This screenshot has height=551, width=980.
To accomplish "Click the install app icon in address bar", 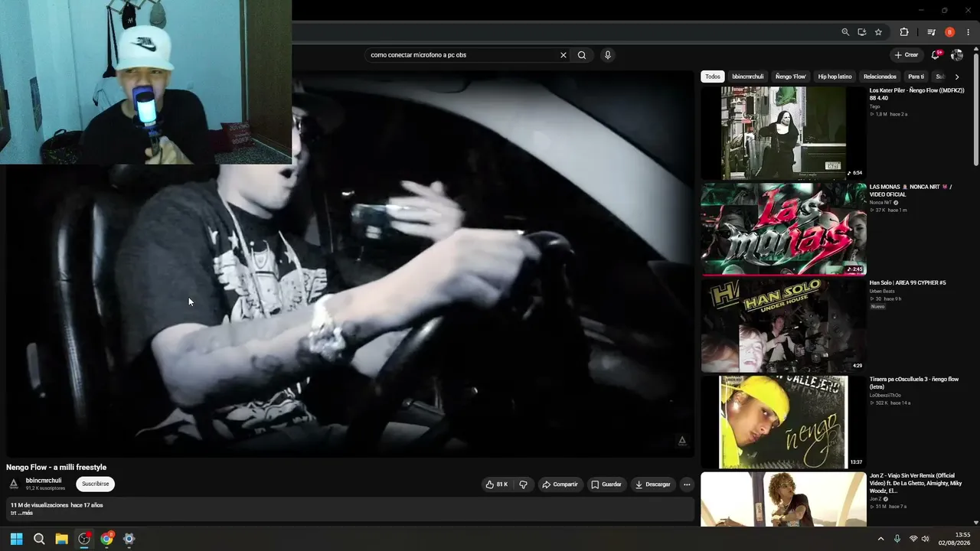I will click(x=862, y=32).
